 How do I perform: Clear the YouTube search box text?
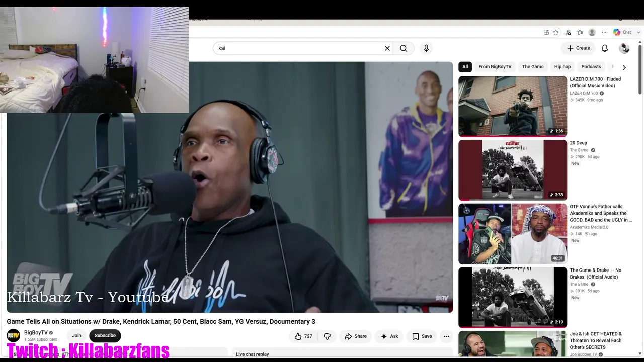[x=387, y=48]
